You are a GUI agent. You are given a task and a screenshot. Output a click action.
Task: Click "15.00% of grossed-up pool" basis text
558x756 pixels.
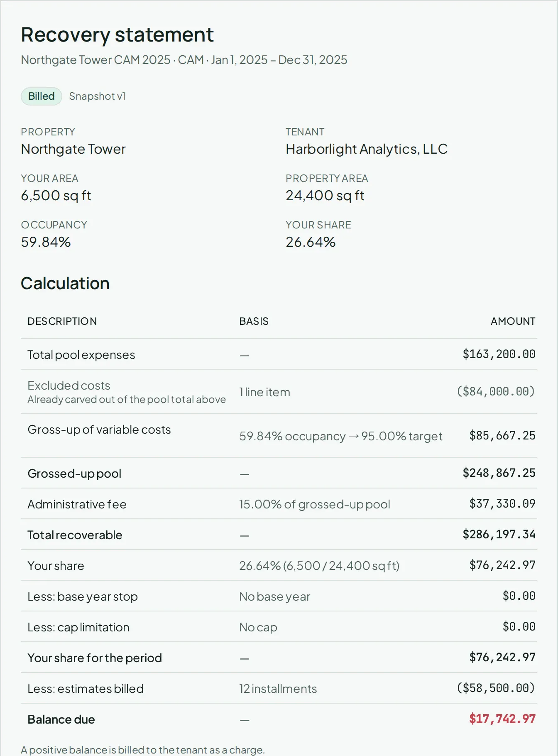coord(315,504)
